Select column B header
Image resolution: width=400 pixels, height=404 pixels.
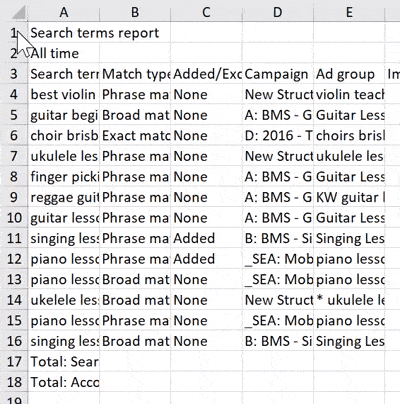(x=135, y=12)
